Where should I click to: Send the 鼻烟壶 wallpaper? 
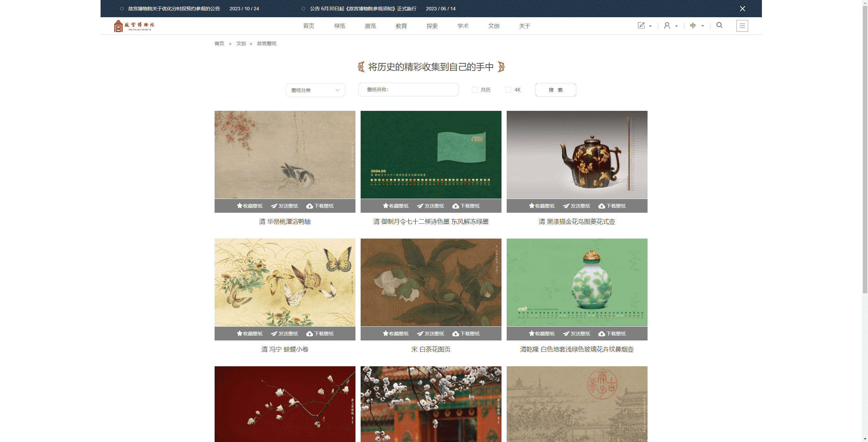577,334
